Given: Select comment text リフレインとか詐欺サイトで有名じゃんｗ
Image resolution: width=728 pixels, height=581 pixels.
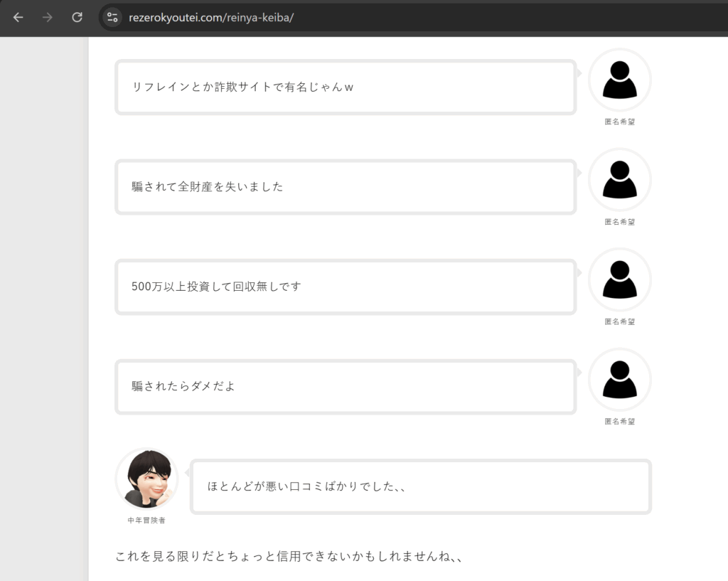Looking at the screenshot, I should pos(243,87).
